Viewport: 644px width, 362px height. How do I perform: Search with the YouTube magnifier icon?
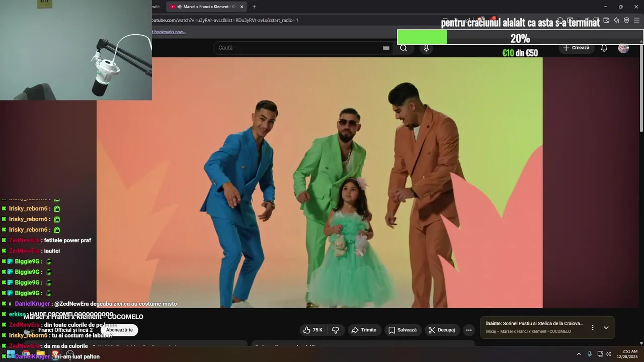click(x=404, y=48)
